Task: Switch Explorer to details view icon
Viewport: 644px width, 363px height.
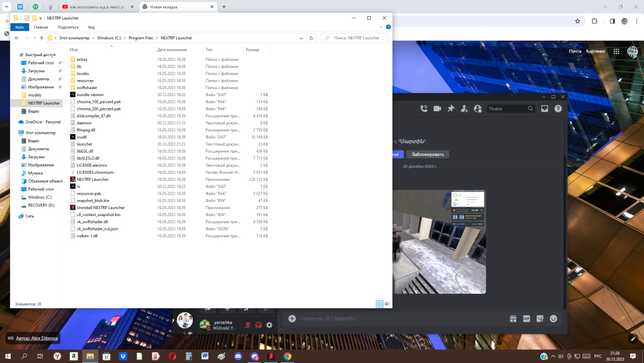Action: coord(379,304)
